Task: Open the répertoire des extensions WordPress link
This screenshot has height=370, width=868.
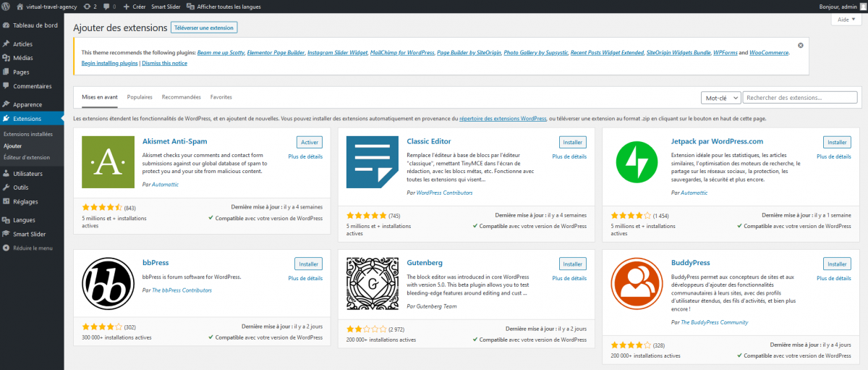Action: (x=503, y=118)
